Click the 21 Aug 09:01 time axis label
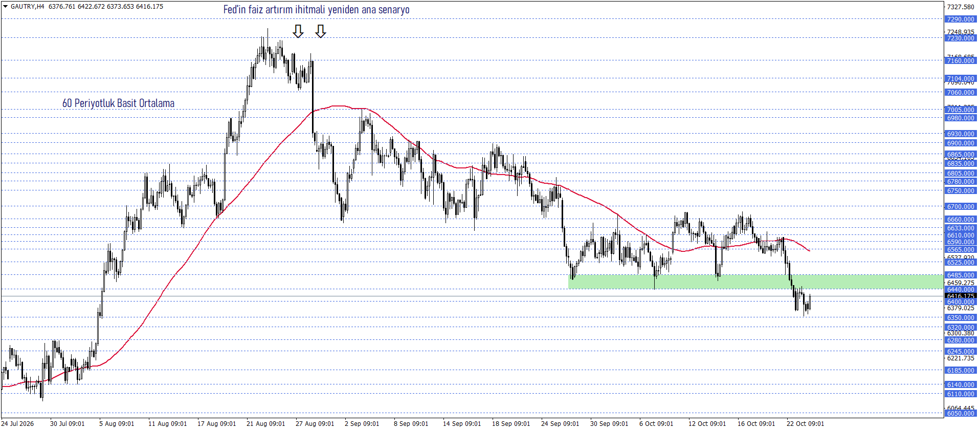Image resolution: width=980 pixels, height=430 pixels. point(265,424)
